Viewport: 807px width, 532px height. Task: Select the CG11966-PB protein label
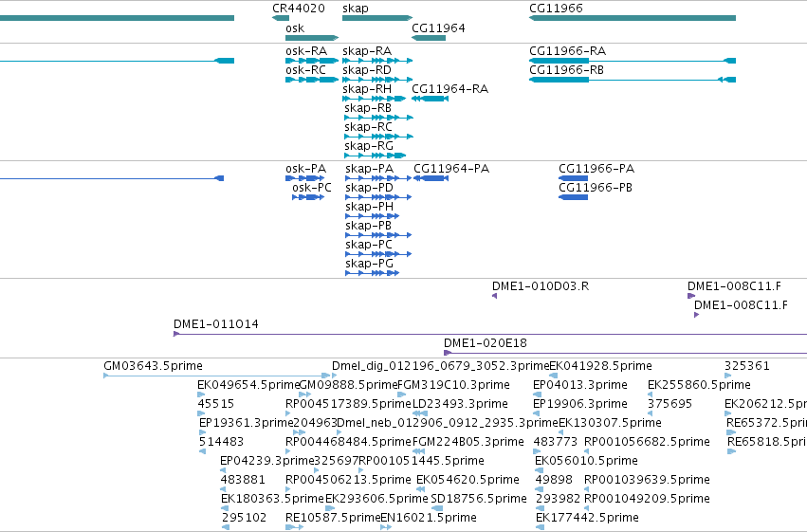click(x=596, y=188)
